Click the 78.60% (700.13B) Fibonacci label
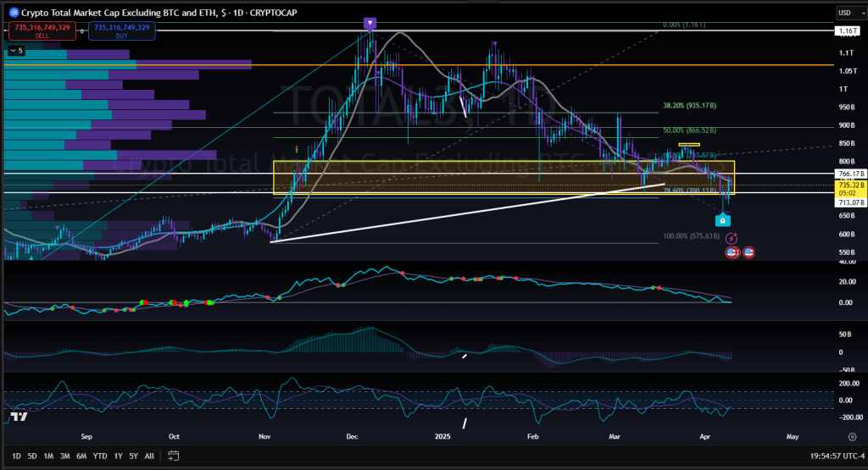 click(689, 191)
